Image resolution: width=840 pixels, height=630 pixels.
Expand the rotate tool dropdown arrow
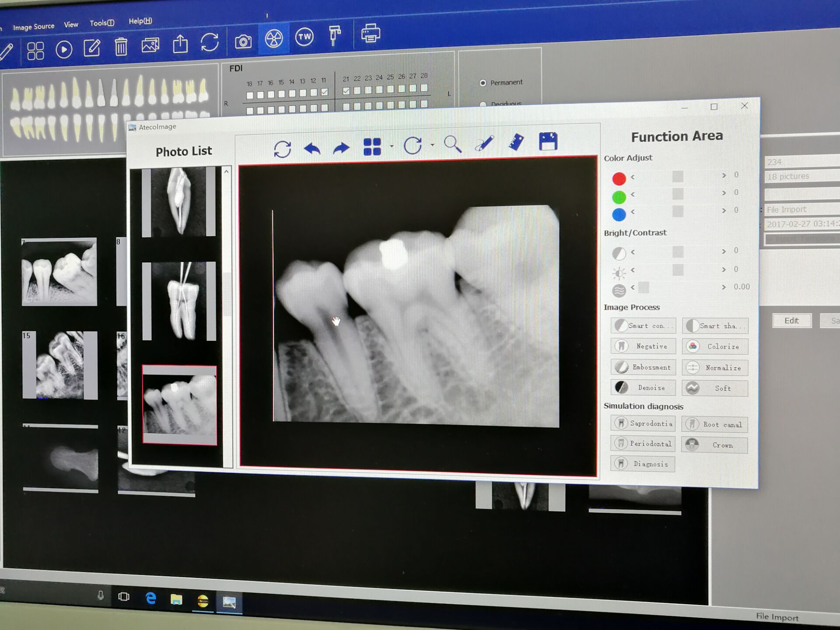point(432,145)
